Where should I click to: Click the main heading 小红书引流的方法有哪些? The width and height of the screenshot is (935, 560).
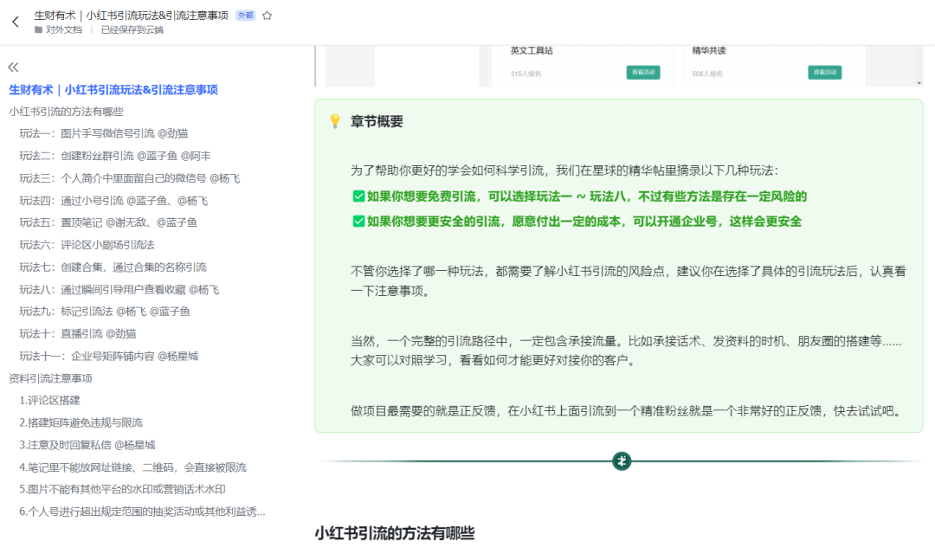click(395, 533)
